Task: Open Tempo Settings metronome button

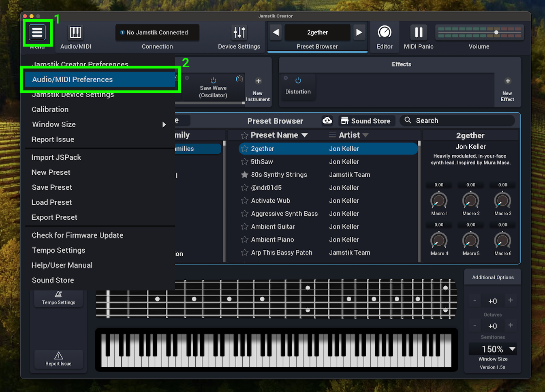Action: (59, 298)
